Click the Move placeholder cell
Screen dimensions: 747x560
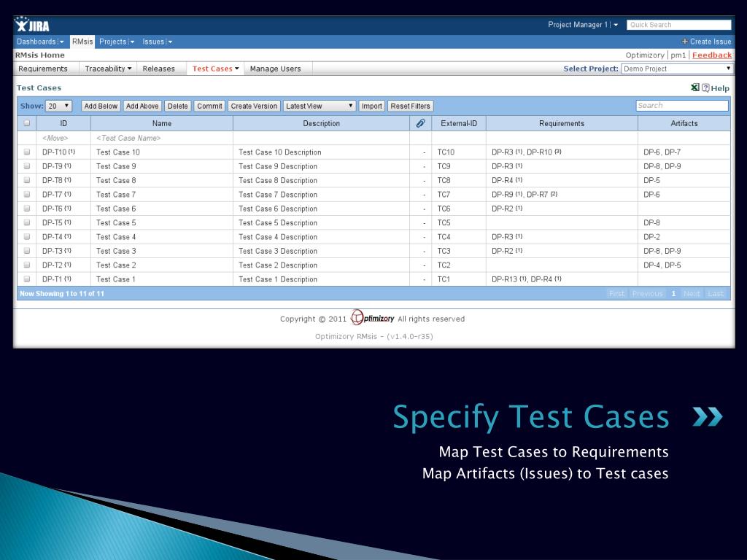pyautogui.click(x=63, y=138)
